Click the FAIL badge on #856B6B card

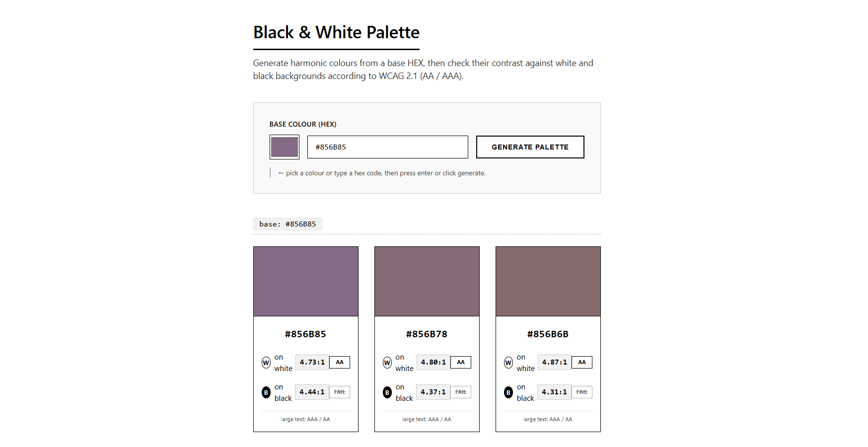(x=581, y=392)
